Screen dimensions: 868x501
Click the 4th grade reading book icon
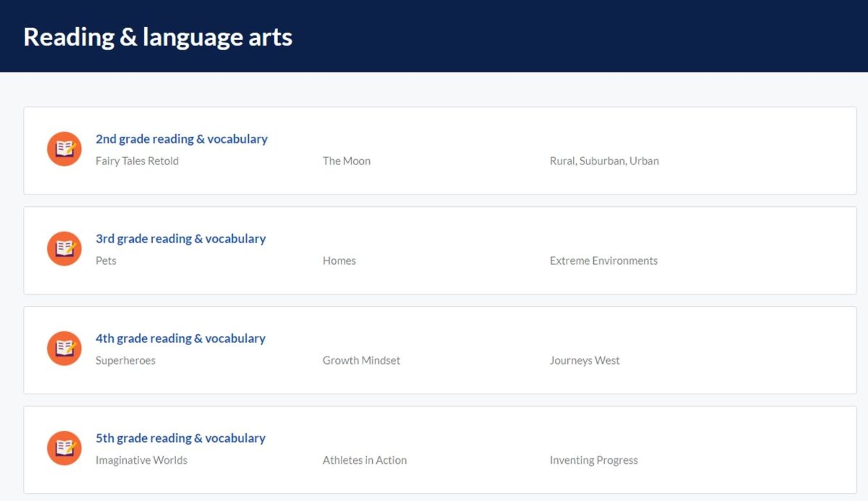pyautogui.click(x=64, y=348)
